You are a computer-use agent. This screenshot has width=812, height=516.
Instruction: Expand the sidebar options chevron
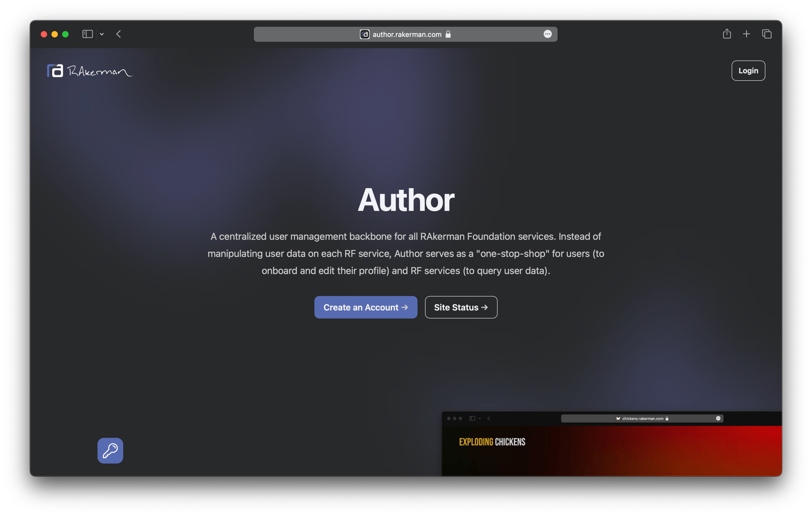[101, 34]
